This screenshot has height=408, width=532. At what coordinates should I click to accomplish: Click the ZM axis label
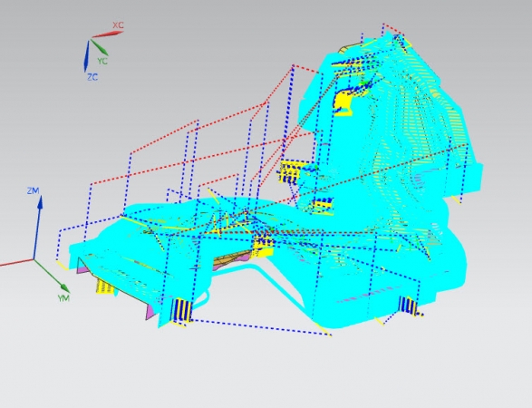33,190
